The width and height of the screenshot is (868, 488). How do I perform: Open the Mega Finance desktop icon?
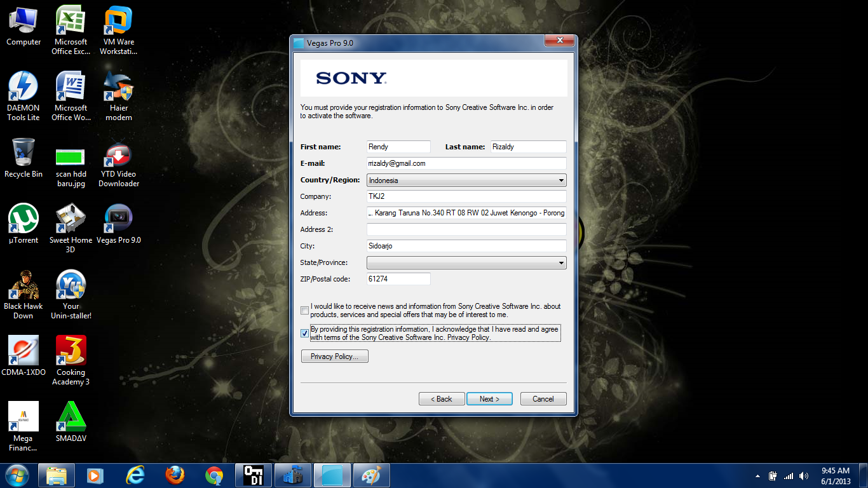[x=24, y=427]
